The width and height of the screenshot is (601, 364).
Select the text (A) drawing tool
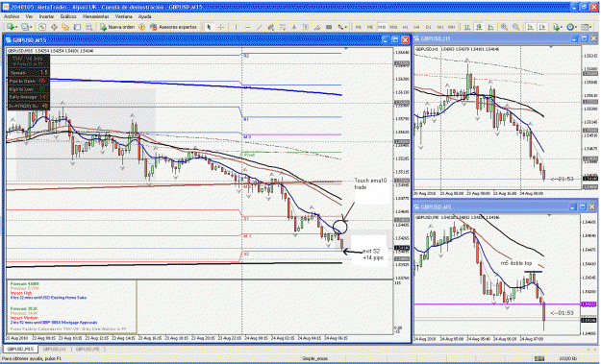[x=294, y=27]
